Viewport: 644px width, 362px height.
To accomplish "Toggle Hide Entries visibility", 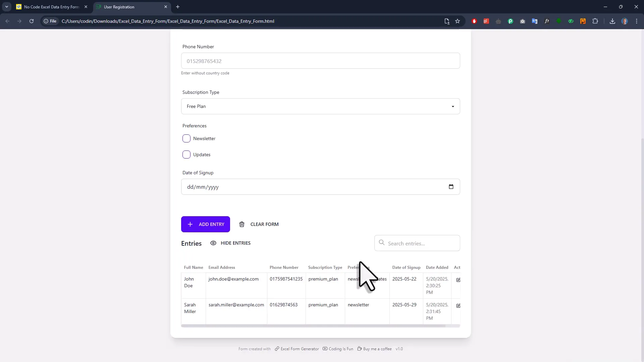I will tap(230, 243).
